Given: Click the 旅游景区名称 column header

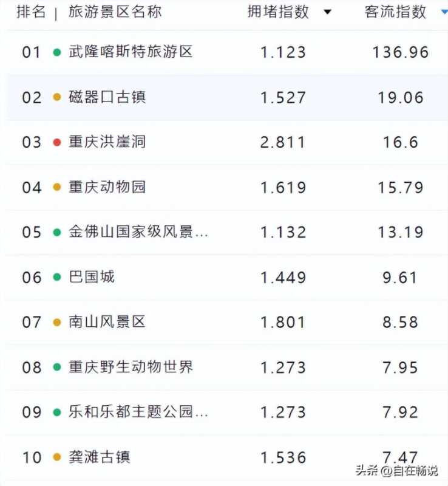Looking at the screenshot, I should click(x=115, y=12).
